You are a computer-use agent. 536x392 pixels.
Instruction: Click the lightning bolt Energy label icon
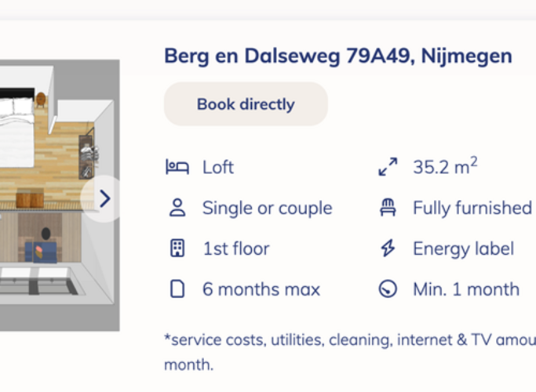pyautogui.click(x=388, y=249)
